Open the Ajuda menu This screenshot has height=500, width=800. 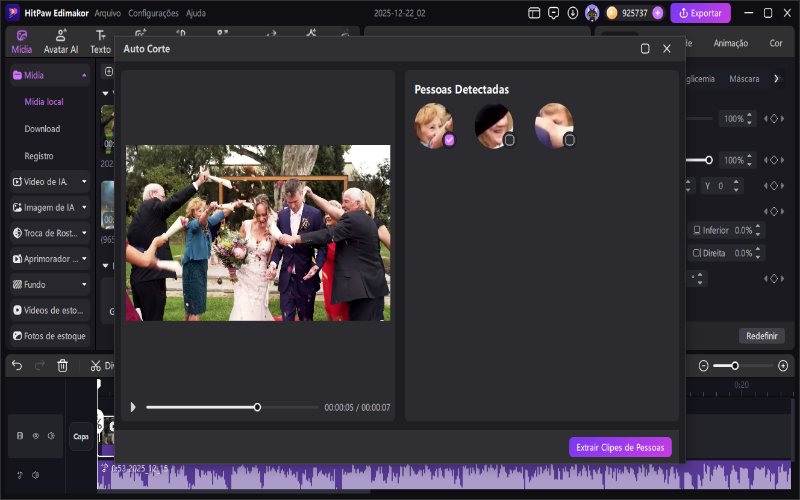(195, 13)
